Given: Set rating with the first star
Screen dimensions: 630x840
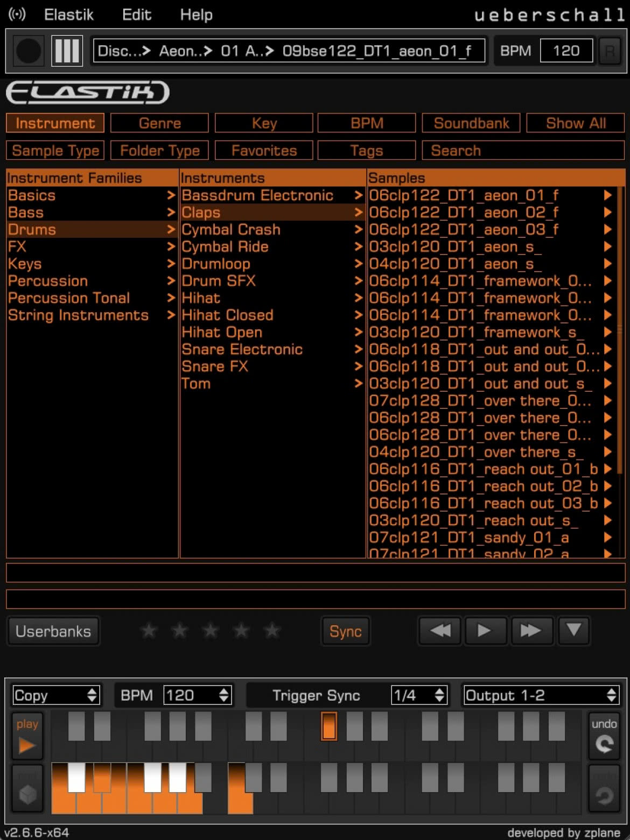Looking at the screenshot, I should coord(149,630).
